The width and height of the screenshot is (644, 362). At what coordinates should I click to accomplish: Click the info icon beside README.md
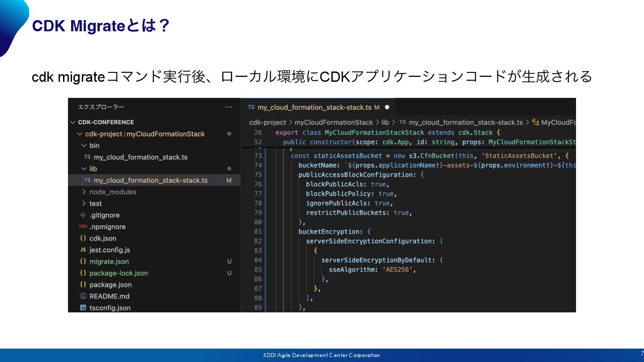tap(83, 296)
